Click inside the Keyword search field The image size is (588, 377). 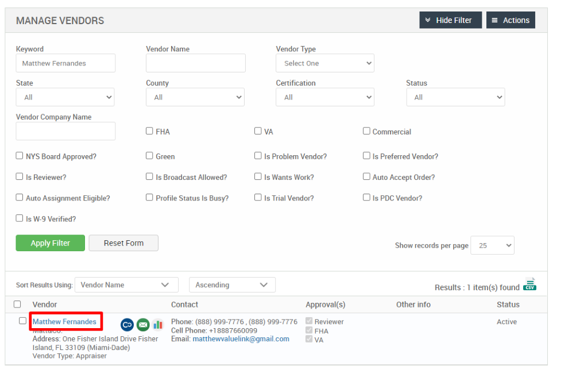[x=65, y=63]
